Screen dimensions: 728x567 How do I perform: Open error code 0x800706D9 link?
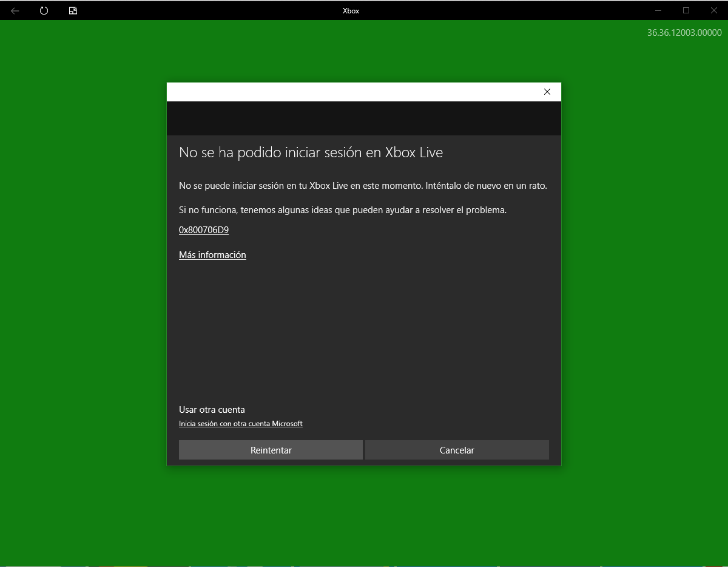click(204, 230)
